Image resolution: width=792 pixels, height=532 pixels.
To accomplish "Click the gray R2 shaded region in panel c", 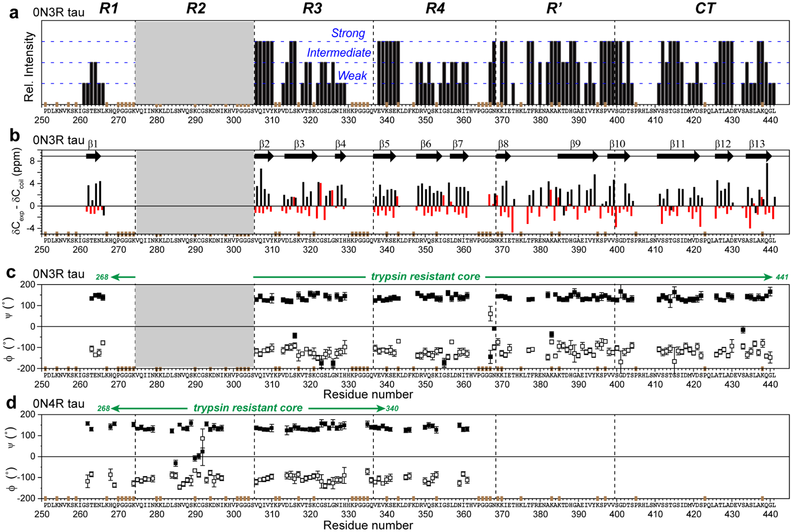I will point(195,326).
